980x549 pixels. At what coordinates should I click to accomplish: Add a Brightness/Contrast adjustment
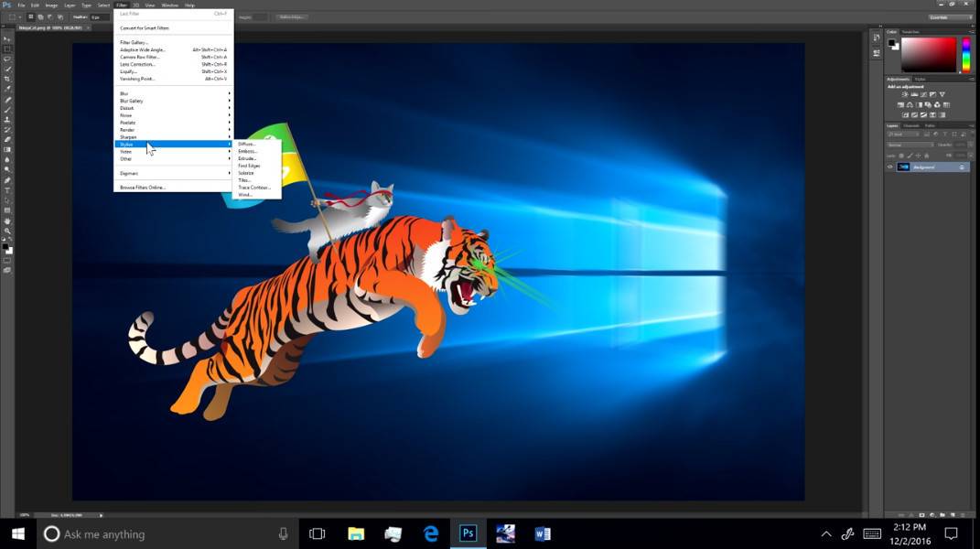tap(904, 94)
